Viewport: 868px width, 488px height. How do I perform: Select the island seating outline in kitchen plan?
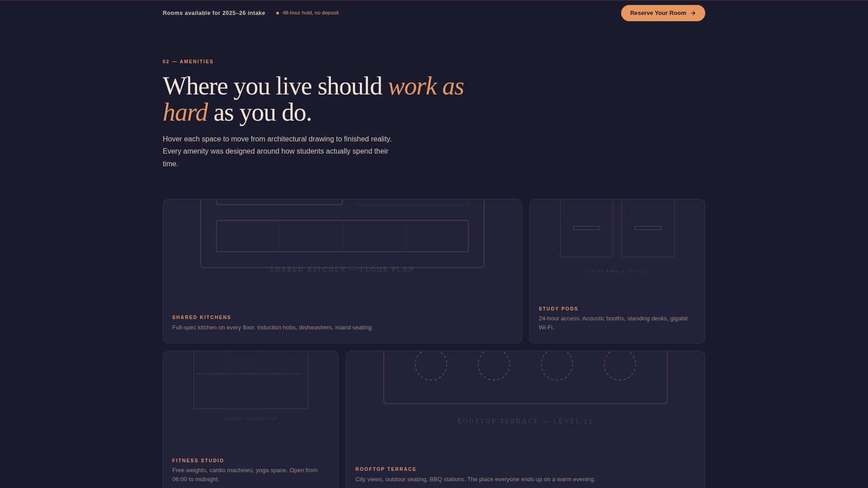(342, 236)
